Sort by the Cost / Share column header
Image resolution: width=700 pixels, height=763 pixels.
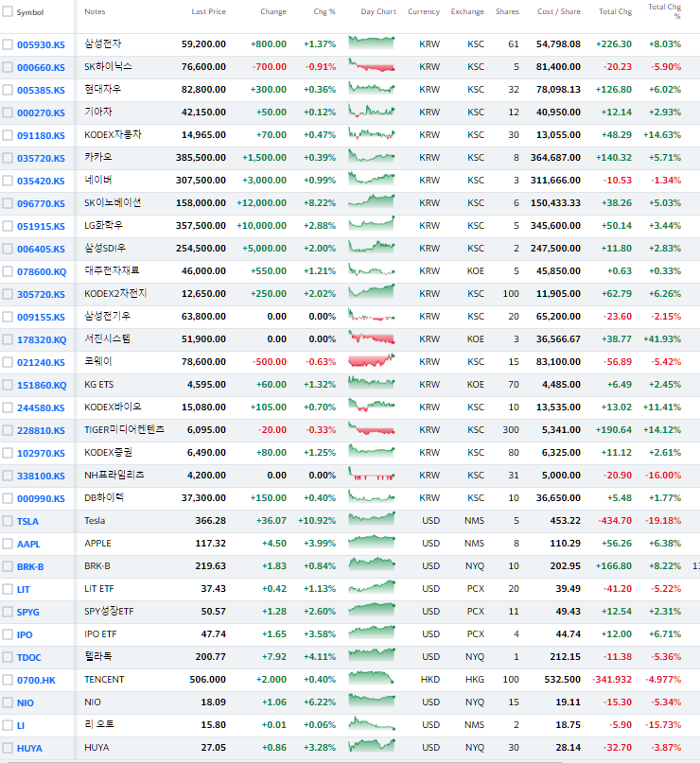click(559, 11)
